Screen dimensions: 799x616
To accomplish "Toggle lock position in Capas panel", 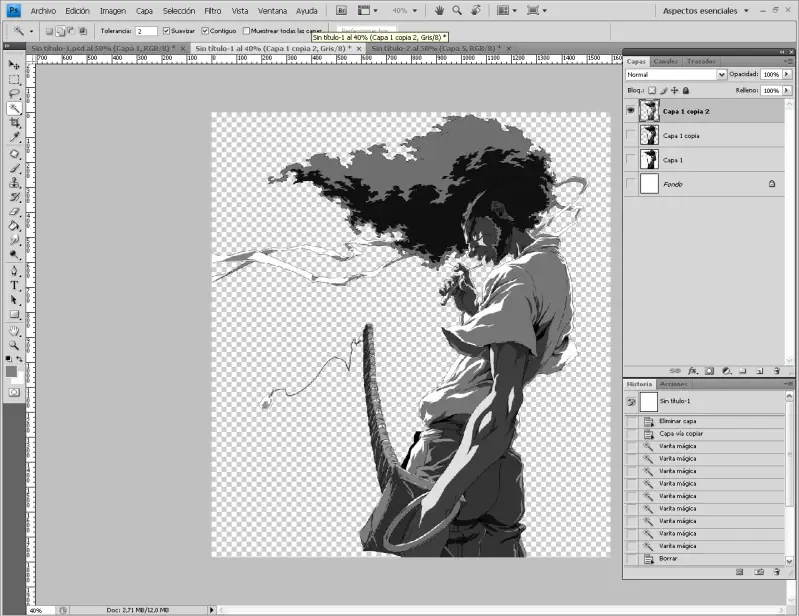I will click(675, 90).
